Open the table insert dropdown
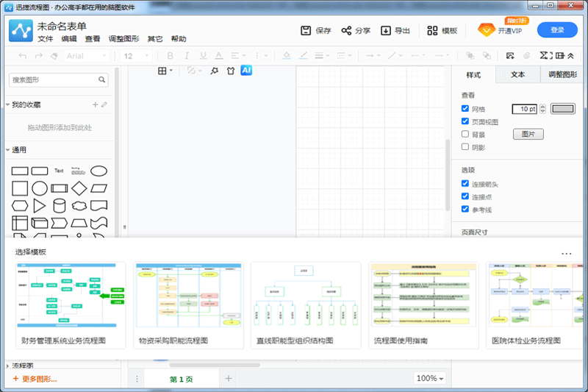This screenshot has width=588, height=392. [165, 71]
